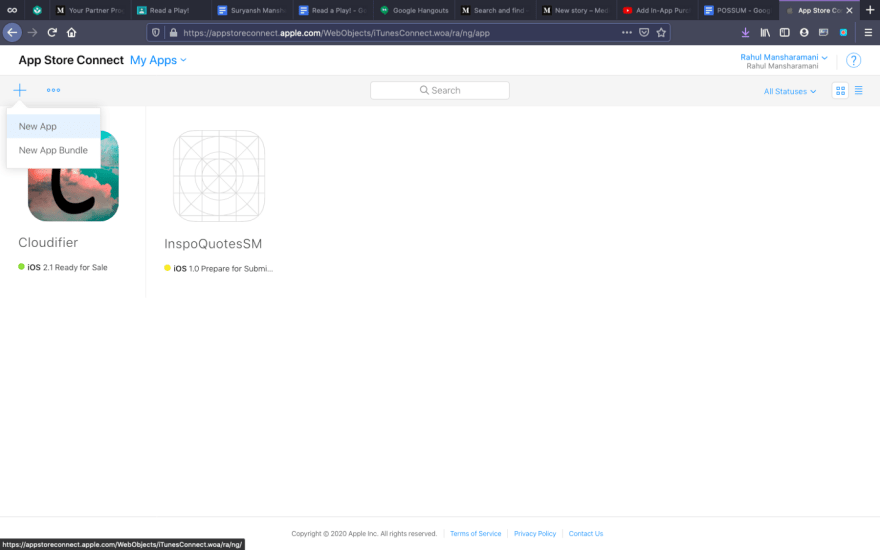The width and height of the screenshot is (880, 550).
Task: Close the App Store Connect tab
Action: click(x=849, y=10)
